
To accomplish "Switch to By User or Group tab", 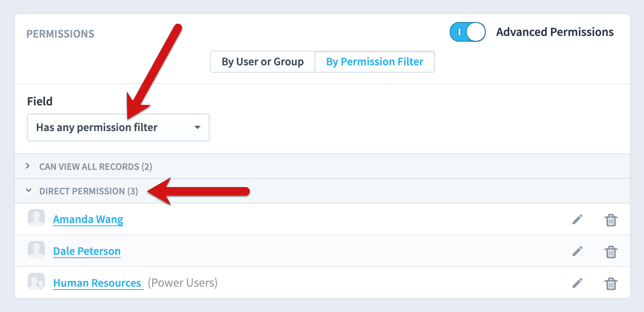I will 262,62.
